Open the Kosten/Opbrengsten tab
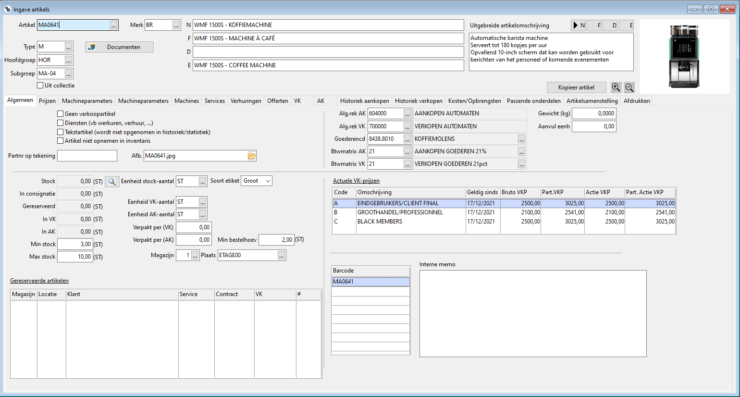Image resolution: width=740 pixels, height=397 pixels. pyautogui.click(x=475, y=101)
